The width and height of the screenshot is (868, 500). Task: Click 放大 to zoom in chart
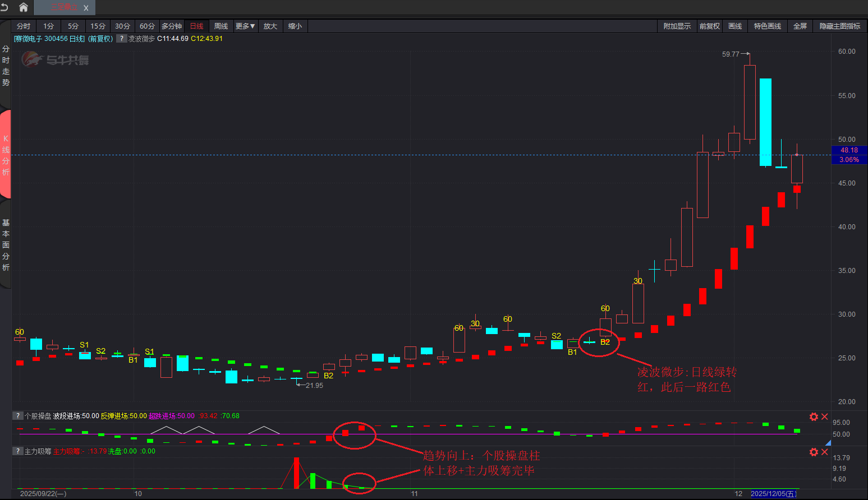click(x=270, y=26)
